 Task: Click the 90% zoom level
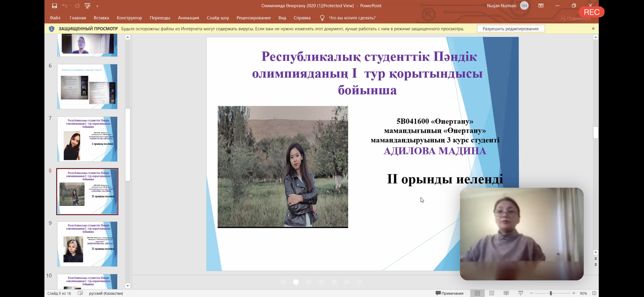[583, 293]
